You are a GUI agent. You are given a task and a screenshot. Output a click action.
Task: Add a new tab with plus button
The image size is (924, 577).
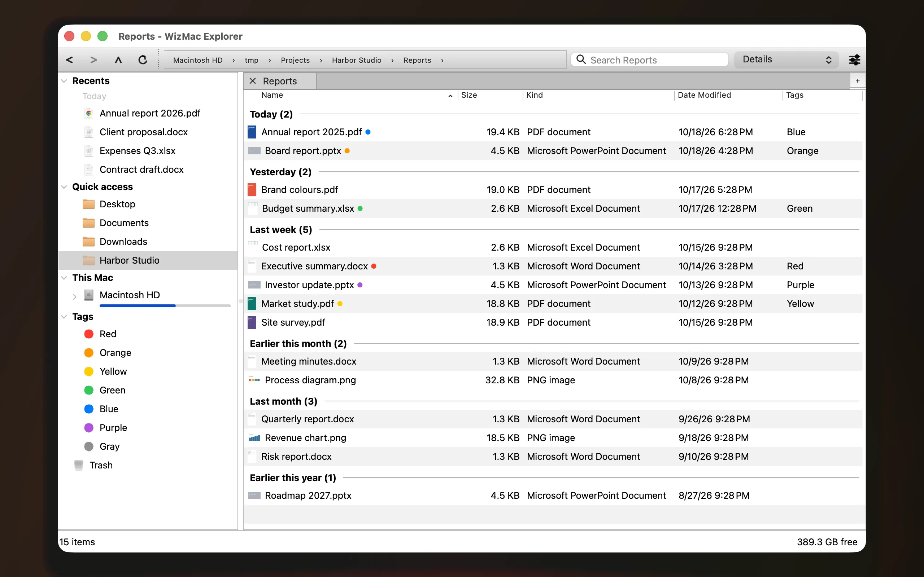(858, 81)
